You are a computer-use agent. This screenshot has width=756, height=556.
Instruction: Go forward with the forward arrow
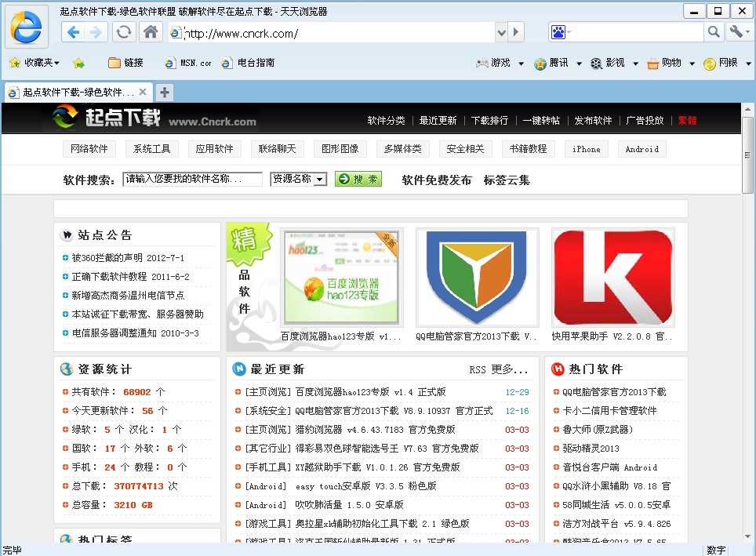96,32
